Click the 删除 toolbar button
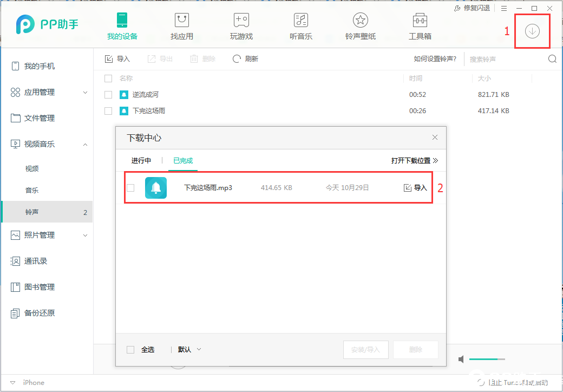This screenshot has width=563, height=392. point(203,59)
